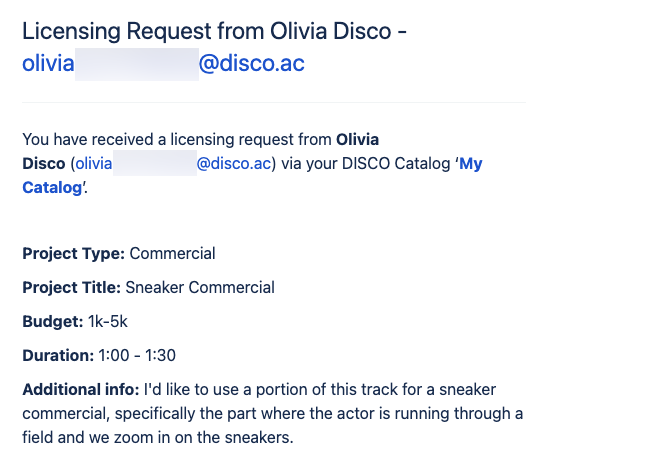
Task: Click the blurred part of body email
Action: (155, 163)
